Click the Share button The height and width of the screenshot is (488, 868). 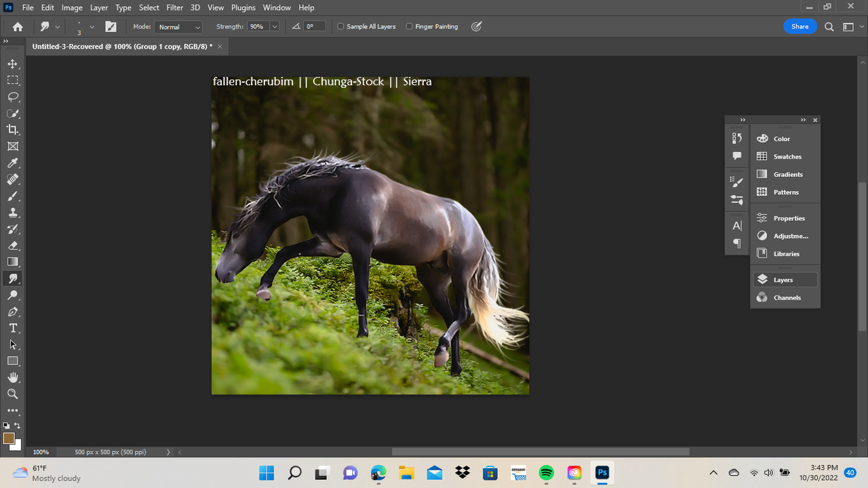click(x=800, y=26)
